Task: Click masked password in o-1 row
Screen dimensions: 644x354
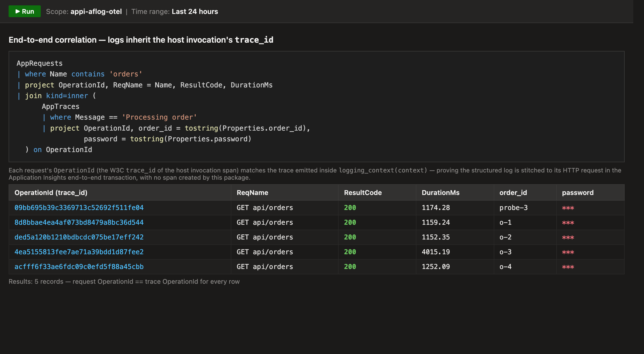Action: coord(568,223)
